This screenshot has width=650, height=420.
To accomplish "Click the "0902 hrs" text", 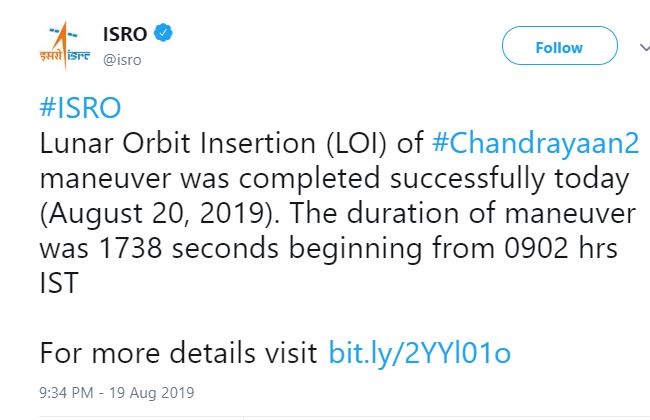I will [x=561, y=248].
